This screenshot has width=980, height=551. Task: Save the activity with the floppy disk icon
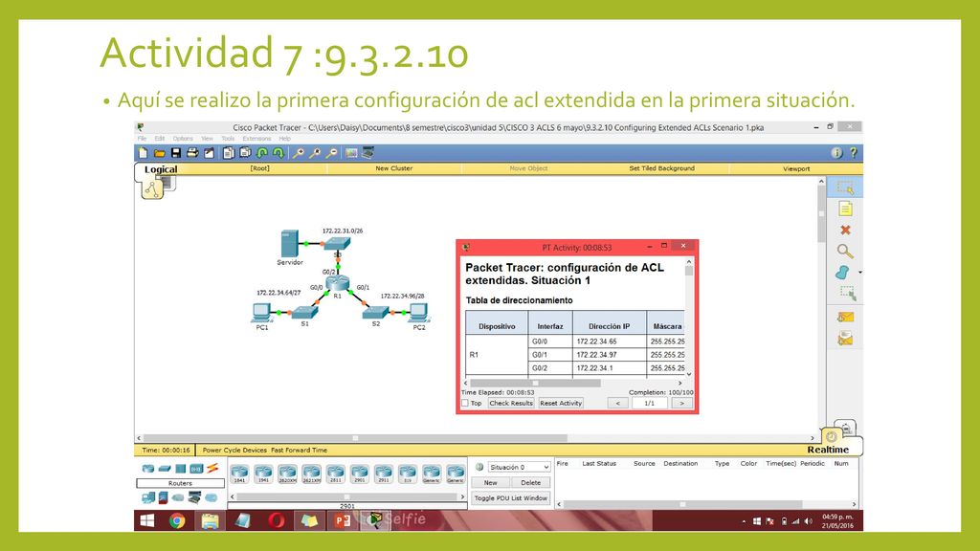click(176, 153)
